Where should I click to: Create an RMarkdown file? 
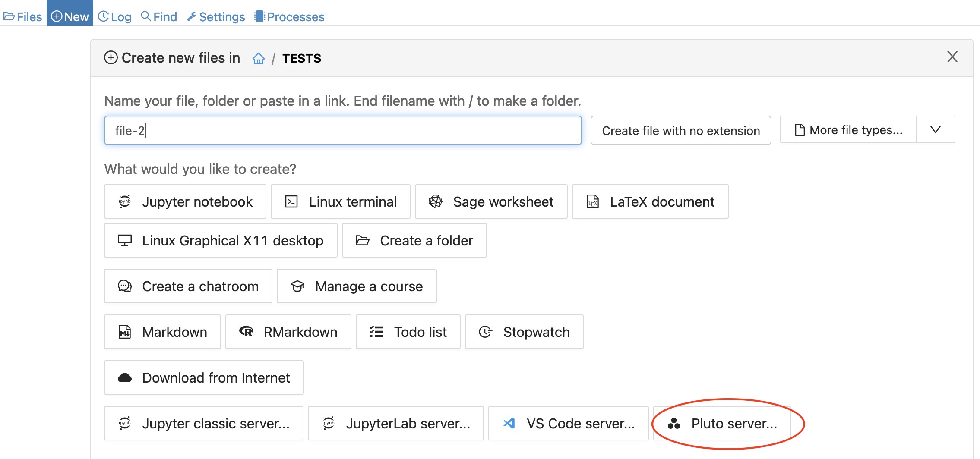point(288,332)
